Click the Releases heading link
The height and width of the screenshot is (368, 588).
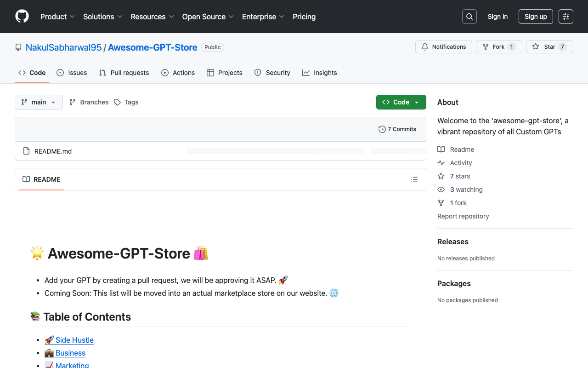click(x=453, y=241)
